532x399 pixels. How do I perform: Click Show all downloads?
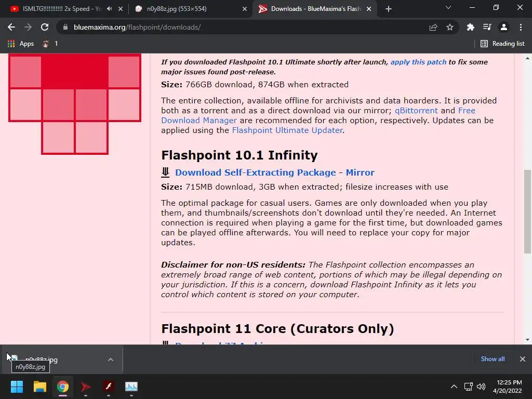tap(493, 359)
